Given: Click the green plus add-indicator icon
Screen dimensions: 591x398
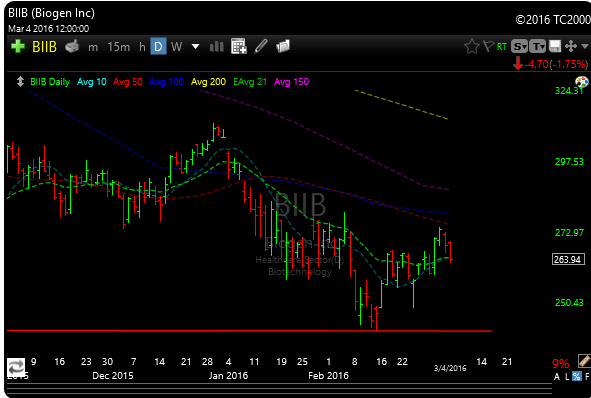Looking at the screenshot, I should click(x=17, y=47).
